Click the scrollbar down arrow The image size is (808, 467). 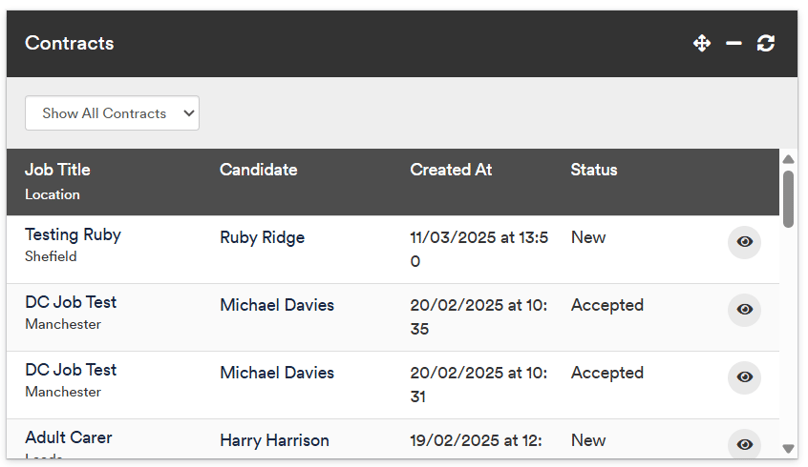click(788, 449)
